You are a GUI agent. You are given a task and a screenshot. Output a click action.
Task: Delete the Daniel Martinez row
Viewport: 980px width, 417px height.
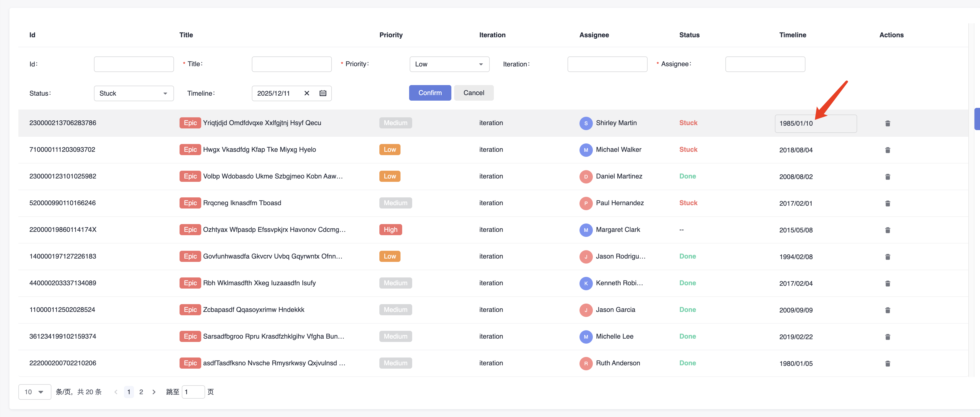coord(887,177)
